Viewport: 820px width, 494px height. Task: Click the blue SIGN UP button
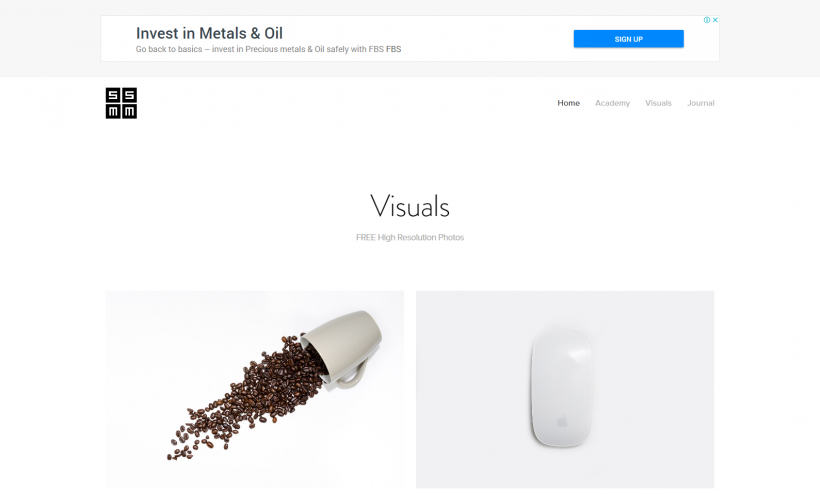tap(629, 39)
